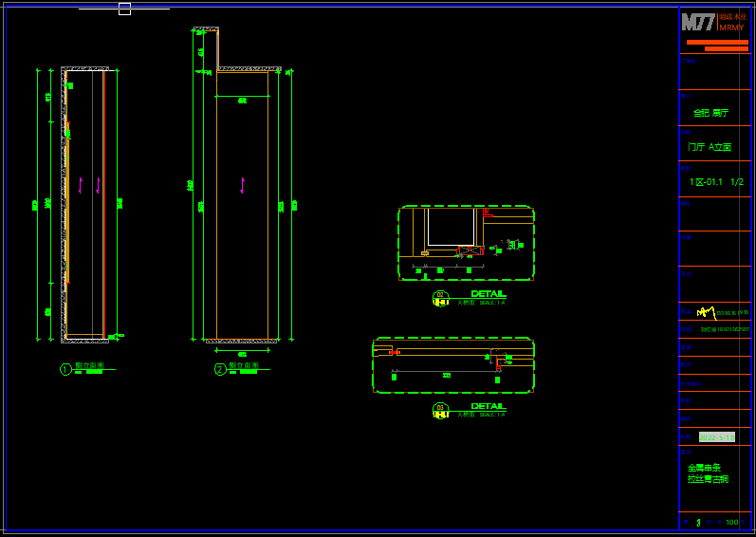The height and width of the screenshot is (537, 756).
Task: Click the M77 logo in title block
Action: tap(699, 23)
